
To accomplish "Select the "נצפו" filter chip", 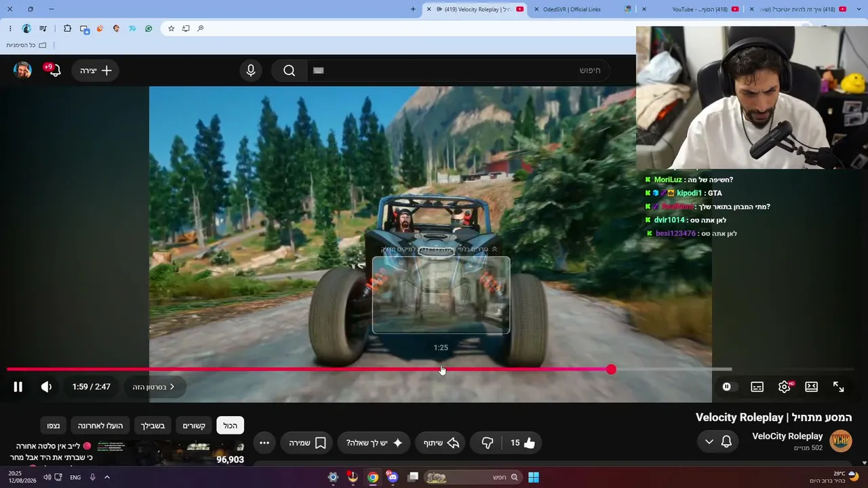I will pyautogui.click(x=54, y=426).
